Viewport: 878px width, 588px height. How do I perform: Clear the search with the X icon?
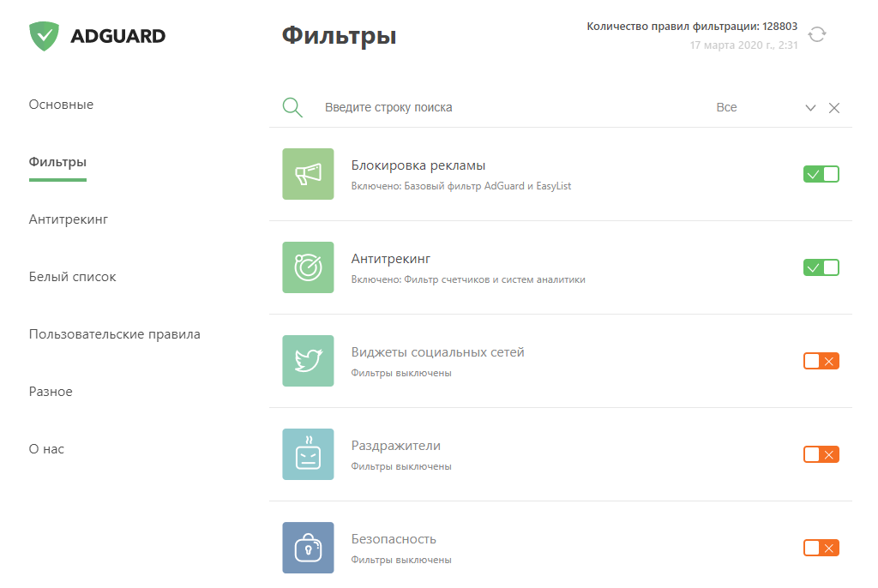833,108
